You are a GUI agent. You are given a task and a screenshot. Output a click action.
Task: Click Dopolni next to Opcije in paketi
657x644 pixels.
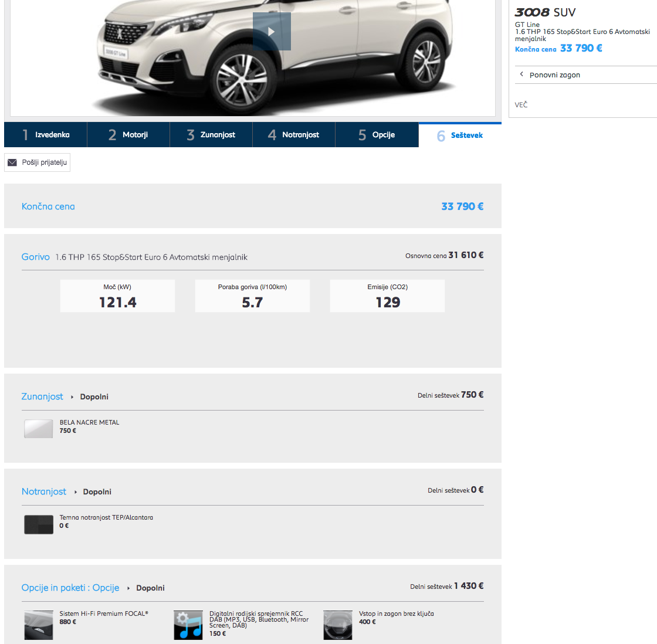(x=150, y=588)
